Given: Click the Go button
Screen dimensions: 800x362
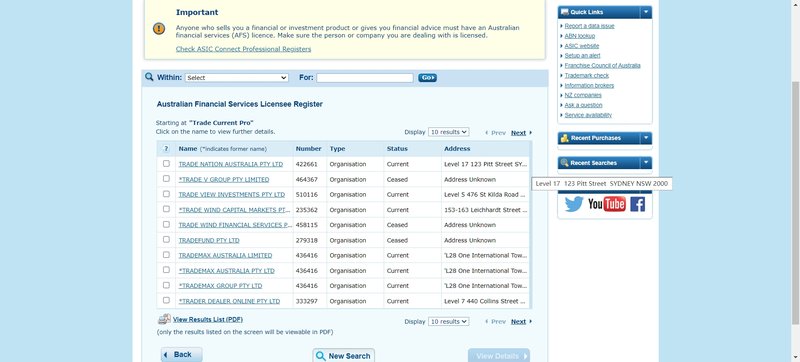Looking at the screenshot, I should tap(428, 77).
